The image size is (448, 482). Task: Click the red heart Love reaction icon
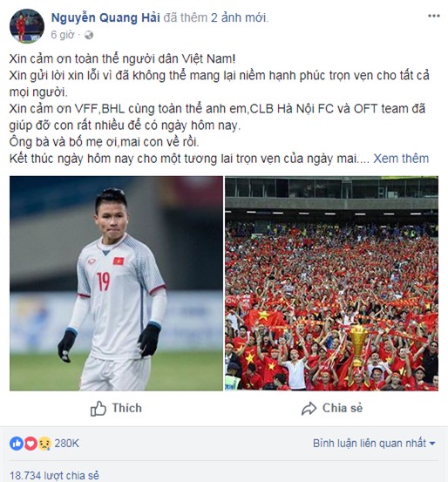point(31,444)
